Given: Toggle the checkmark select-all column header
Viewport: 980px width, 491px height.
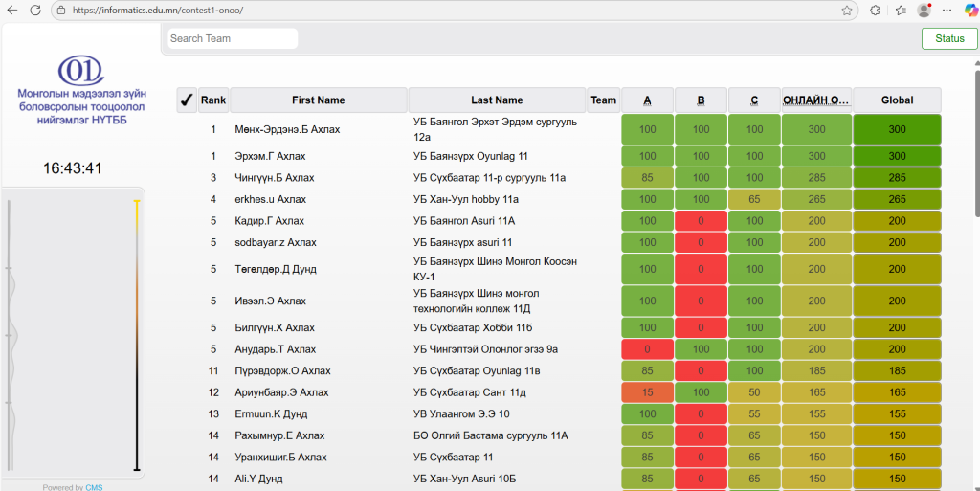Looking at the screenshot, I should tap(187, 100).
